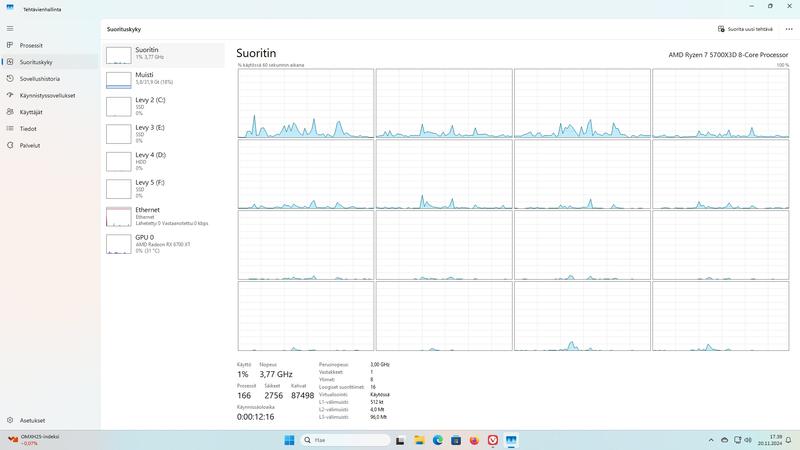The image size is (800, 450).
Task: Click Suorita uusi tehtävä button
Action: [745, 29]
